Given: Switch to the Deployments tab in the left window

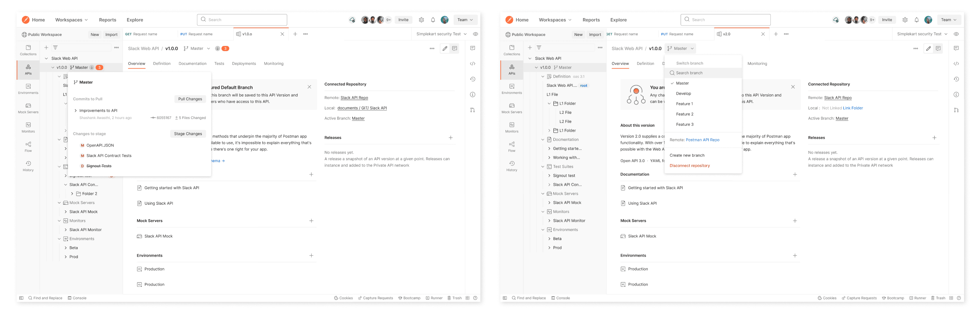Looking at the screenshot, I should click(244, 63).
